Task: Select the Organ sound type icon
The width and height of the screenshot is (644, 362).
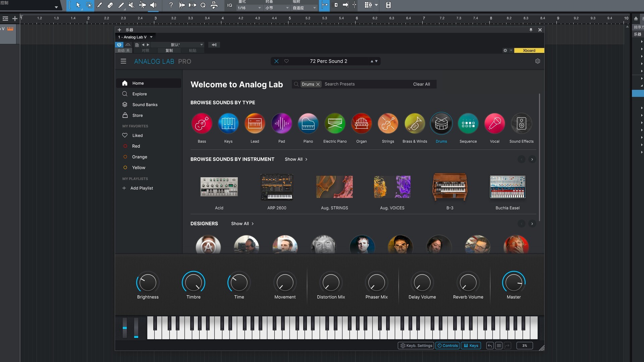Action: point(362,123)
